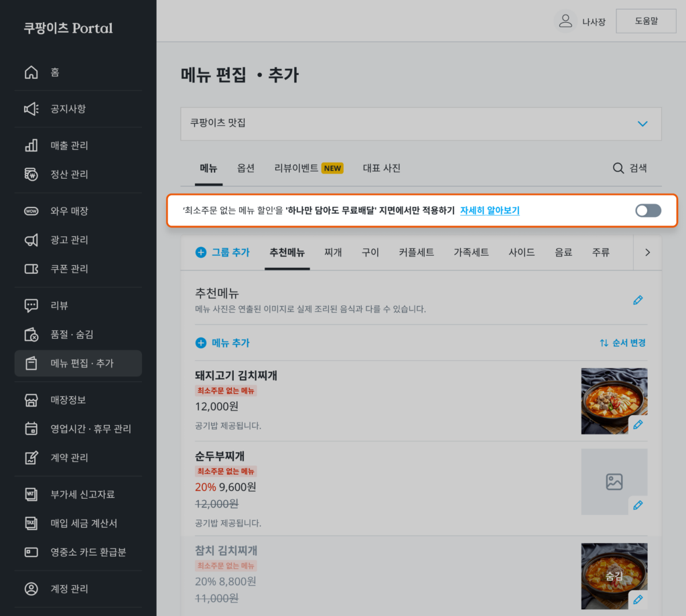Viewport: 686px width, 616px height.
Task: Click the 리뷰 speech bubble icon
Action: (31, 305)
